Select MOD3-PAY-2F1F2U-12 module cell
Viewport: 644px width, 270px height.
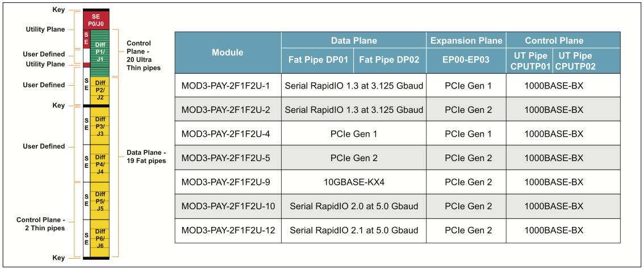(x=228, y=230)
